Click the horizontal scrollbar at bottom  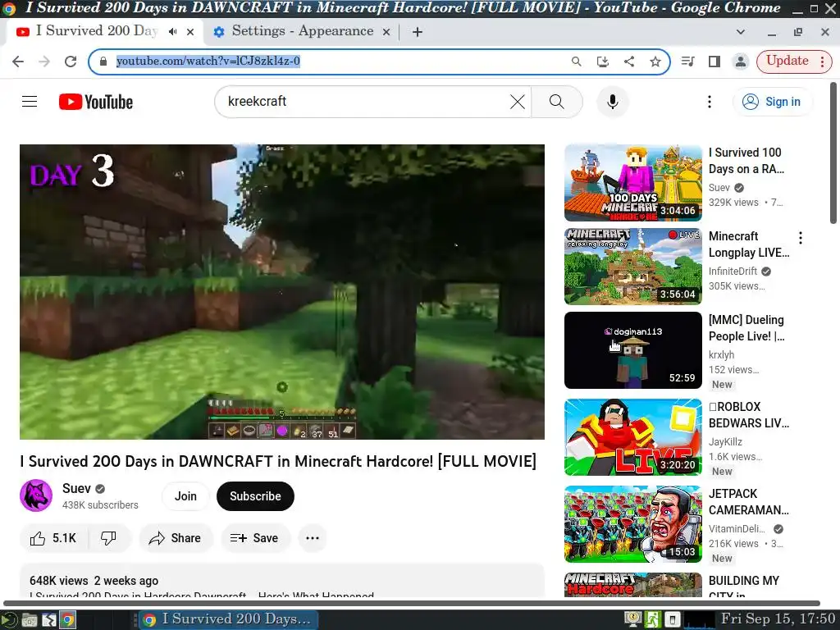(x=412, y=603)
